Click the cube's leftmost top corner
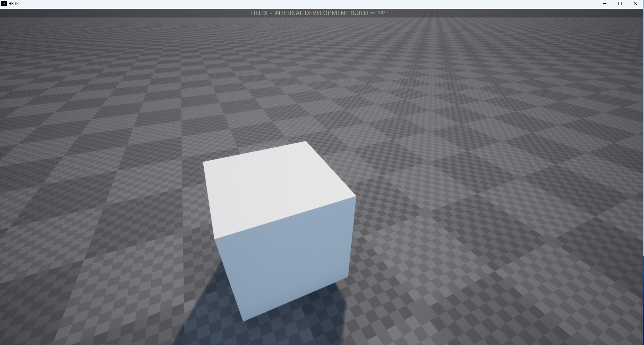The width and height of the screenshot is (644, 345). (x=203, y=162)
